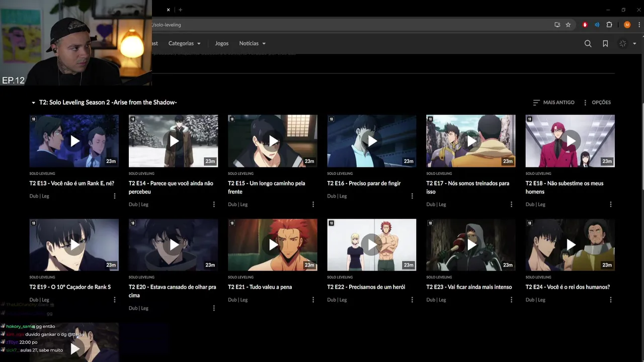The width and height of the screenshot is (644, 362).
Task: Click the address bar URL field
Action: click(352, 25)
